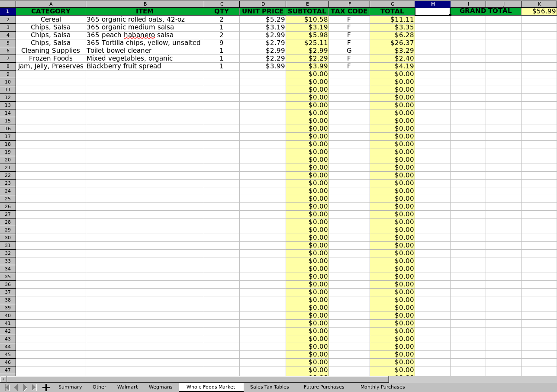Select the $5.29 unit price cell
The width and height of the screenshot is (557, 392).
point(263,19)
